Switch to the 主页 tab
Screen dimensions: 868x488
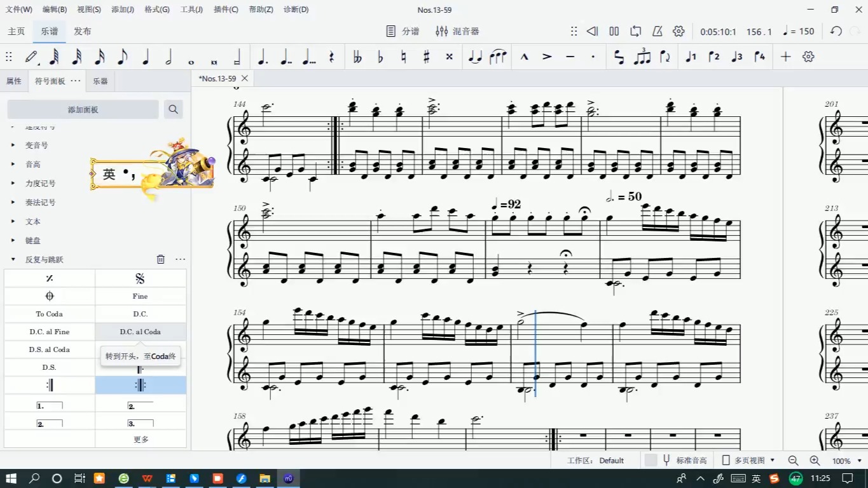click(x=17, y=31)
